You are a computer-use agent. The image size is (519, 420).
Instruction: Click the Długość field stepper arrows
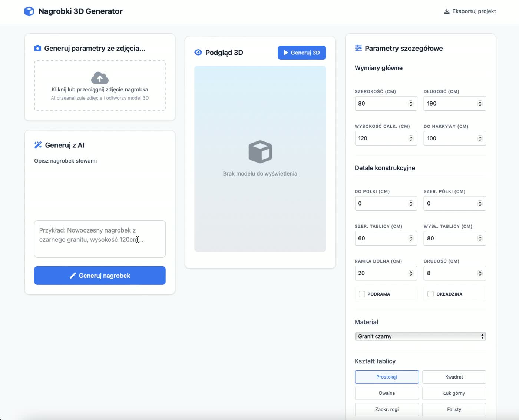tap(480, 104)
